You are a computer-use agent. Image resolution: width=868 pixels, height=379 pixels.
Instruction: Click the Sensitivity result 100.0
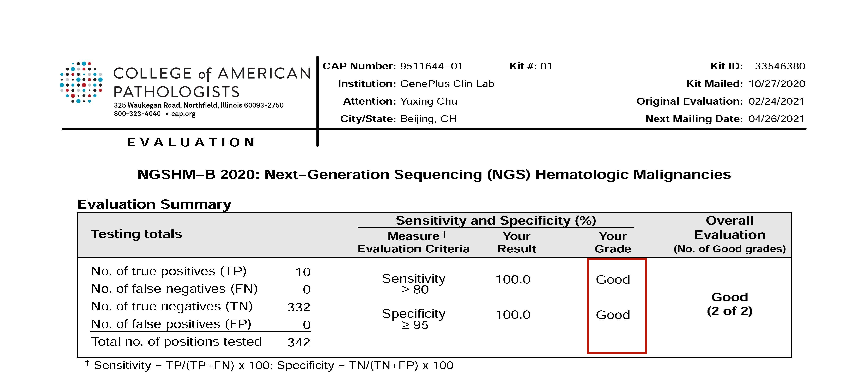513,279
